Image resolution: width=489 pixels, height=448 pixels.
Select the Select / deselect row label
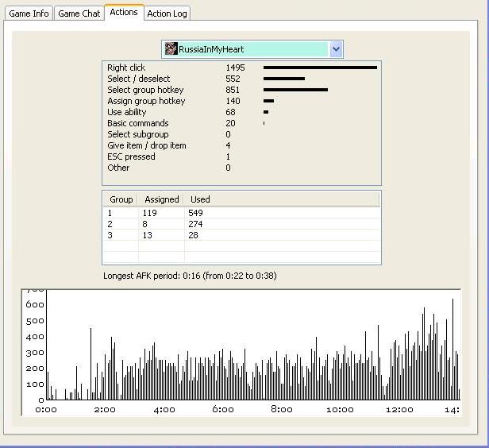[x=139, y=79]
